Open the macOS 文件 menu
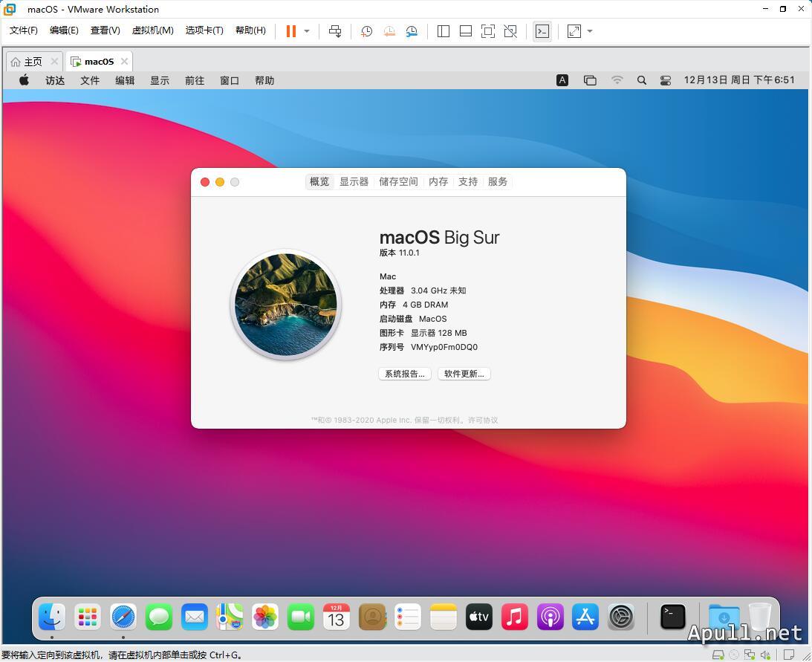This screenshot has width=812, height=662. pos(90,80)
